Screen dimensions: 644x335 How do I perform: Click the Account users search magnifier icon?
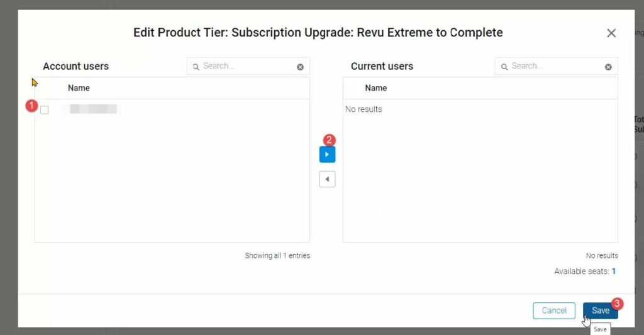[x=196, y=67]
